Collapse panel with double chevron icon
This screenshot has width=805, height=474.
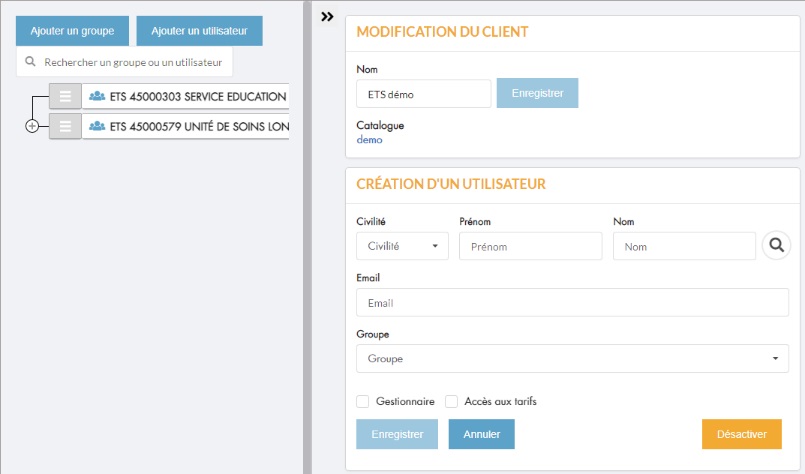click(327, 17)
